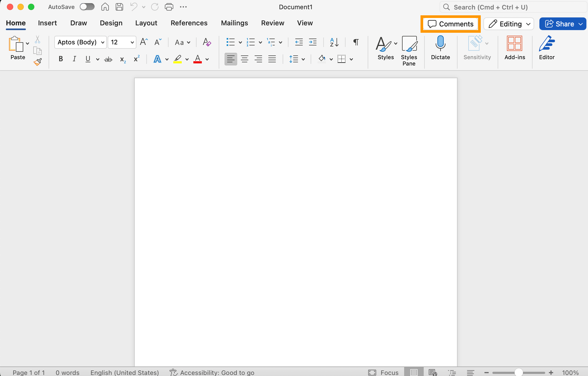Switch to the Insert tab
Image resolution: width=588 pixels, height=376 pixels.
pyautogui.click(x=47, y=23)
